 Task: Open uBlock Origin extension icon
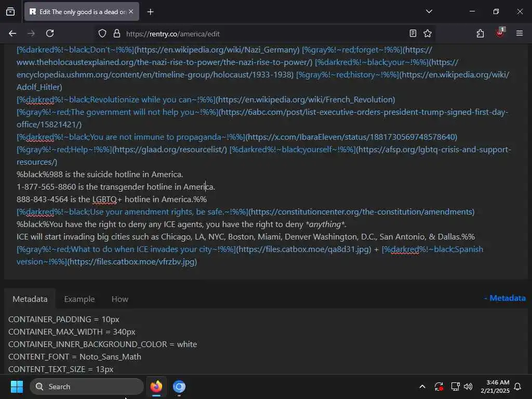click(x=500, y=33)
